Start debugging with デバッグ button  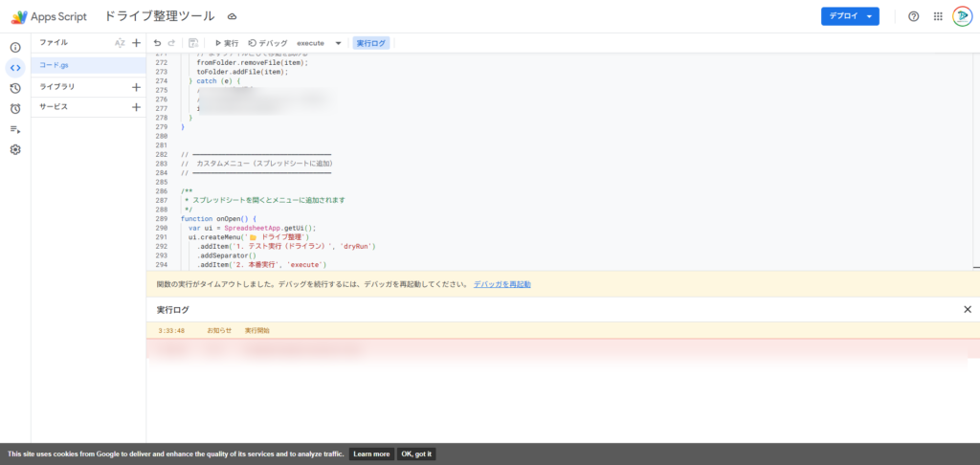[268, 43]
